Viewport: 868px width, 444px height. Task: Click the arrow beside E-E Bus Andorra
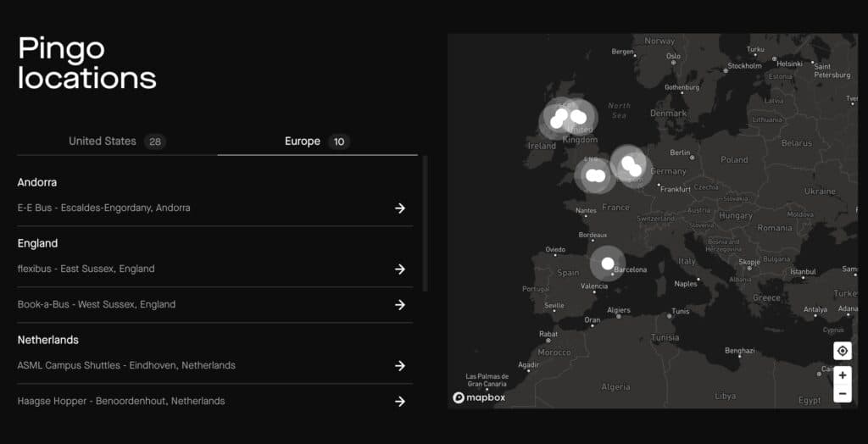click(x=400, y=208)
